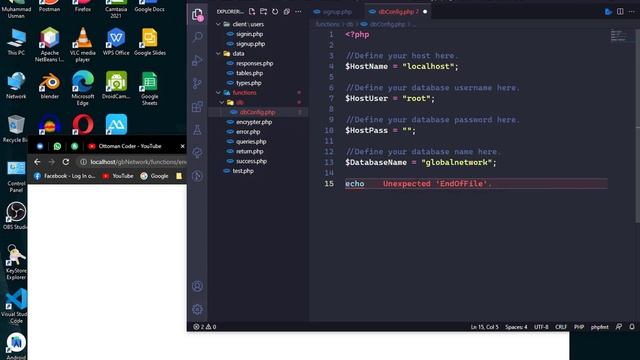Viewport: 640px width, 360px height.
Task: Open Visual Studio Code desktop icon
Action: (16, 306)
